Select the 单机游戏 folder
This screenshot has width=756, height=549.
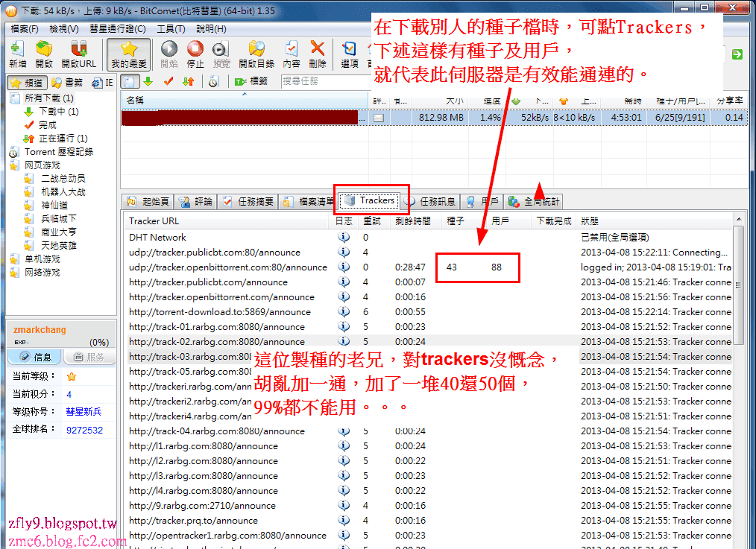(42, 259)
